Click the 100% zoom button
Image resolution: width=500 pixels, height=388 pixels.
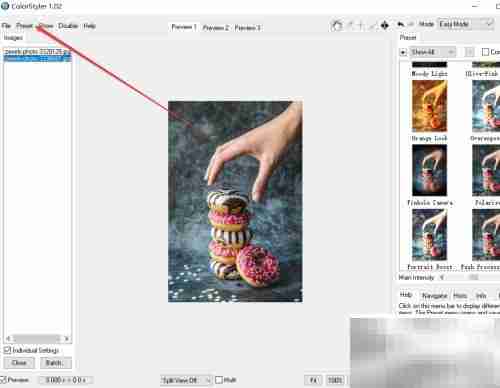tap(335, 380)
